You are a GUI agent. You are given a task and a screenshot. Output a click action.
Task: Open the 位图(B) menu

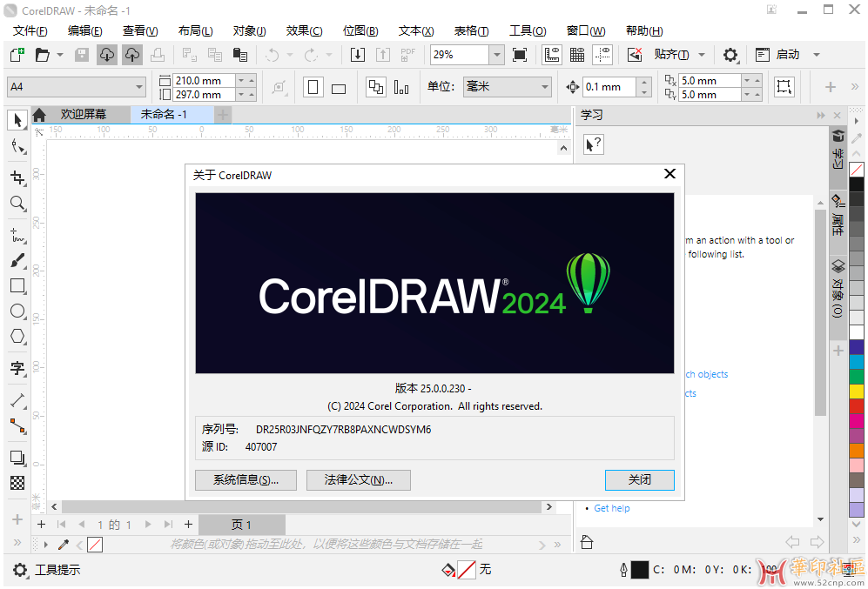pyautogui.click(x=360, y=31)
